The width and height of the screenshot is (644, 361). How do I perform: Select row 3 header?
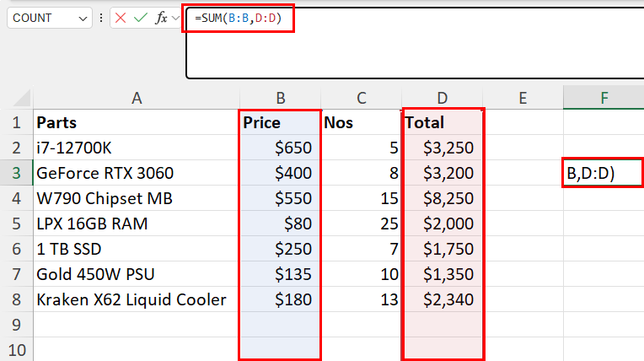[x=16, y=173]
